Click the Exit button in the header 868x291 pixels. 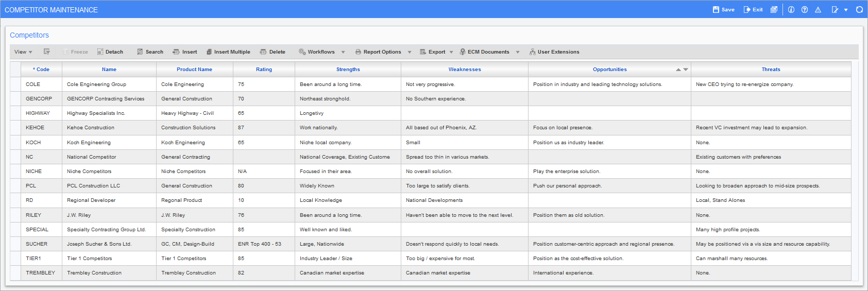(x=753, y=10)
